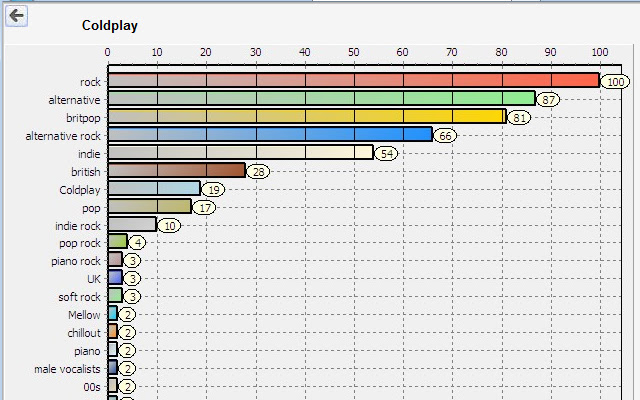Click the 'alternative' tag label
Screen dimensions: 640x400
(74, 100)
